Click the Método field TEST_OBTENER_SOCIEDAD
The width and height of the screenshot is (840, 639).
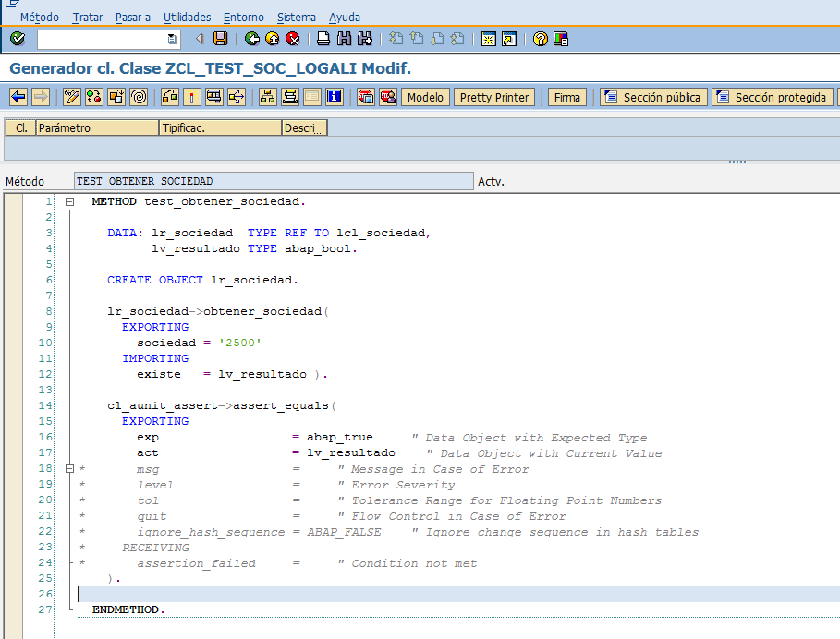point(274,181)
